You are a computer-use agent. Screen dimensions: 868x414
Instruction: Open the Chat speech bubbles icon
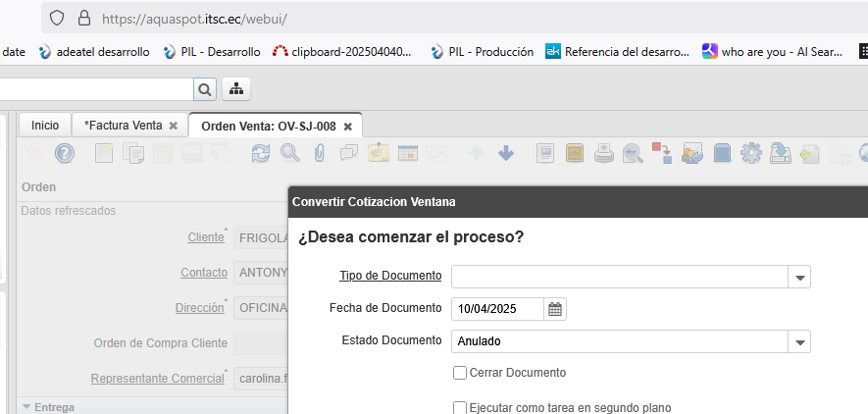point(348,153)
